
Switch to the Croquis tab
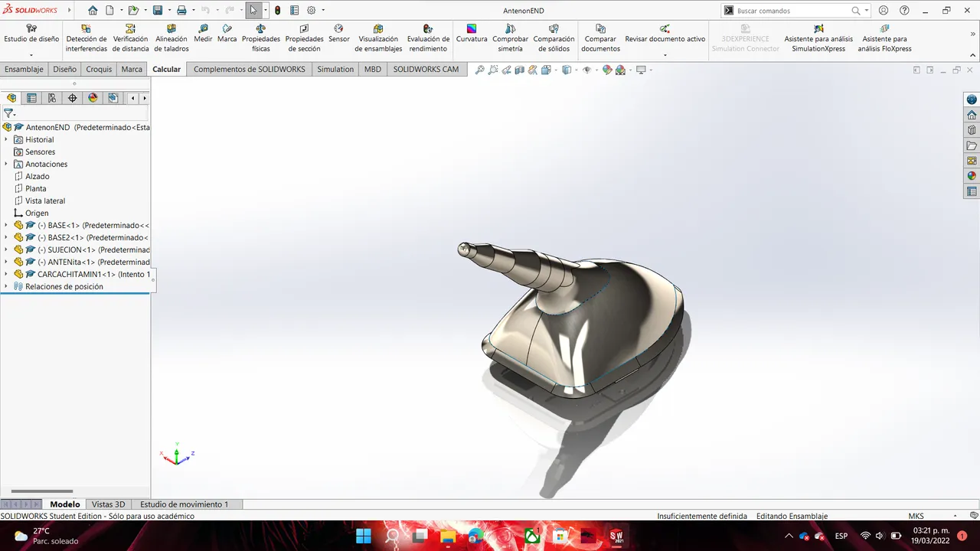[99, 69]
